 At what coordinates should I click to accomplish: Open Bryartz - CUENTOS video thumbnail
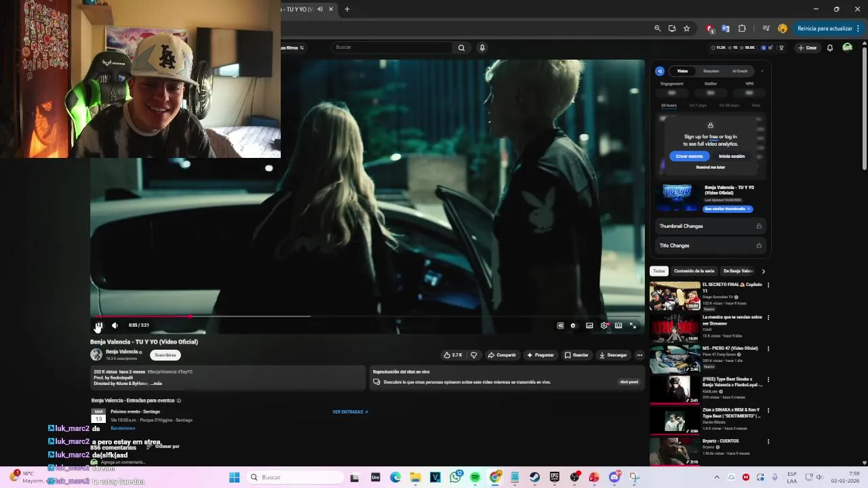pyautogui.click(x=675, y=451)
